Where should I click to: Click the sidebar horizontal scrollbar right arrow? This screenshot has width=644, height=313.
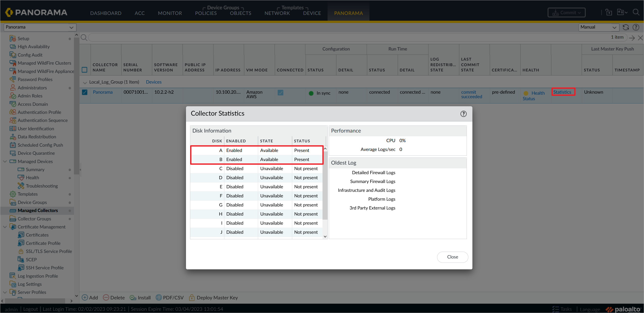[x=71, y=301]
